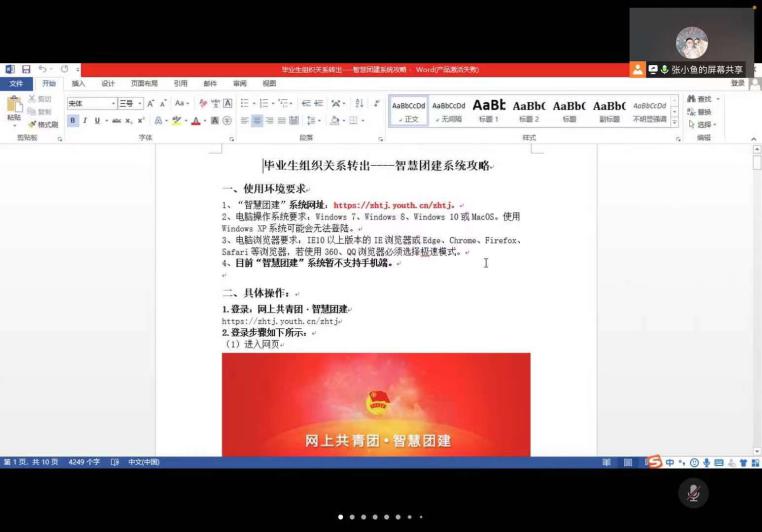Click the Sogou input method icon

[654, 462]
